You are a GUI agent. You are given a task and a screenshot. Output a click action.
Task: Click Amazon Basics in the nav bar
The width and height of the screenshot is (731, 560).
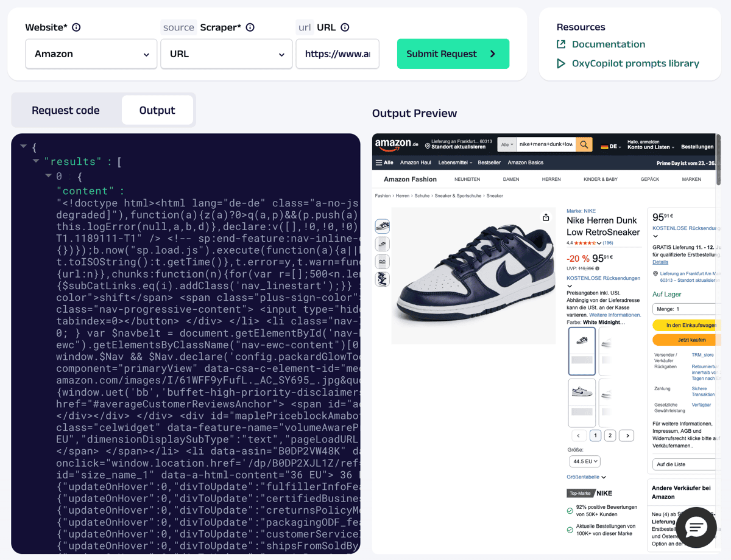(x=525, y=163)
